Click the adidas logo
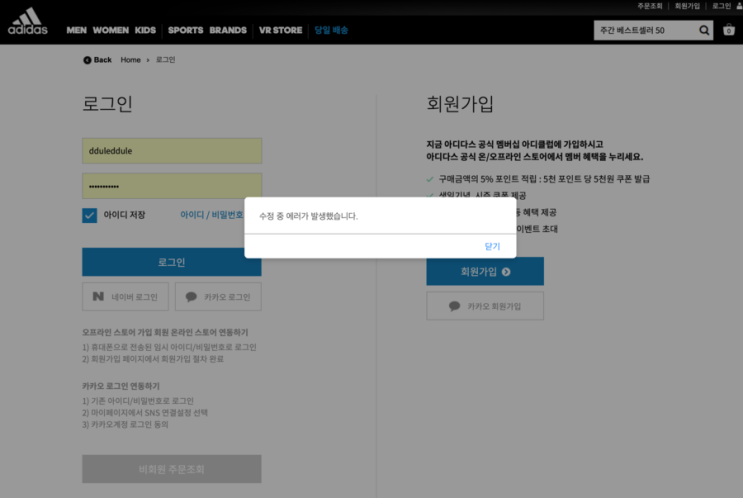The image size is (743, 498). coord(27,21)
